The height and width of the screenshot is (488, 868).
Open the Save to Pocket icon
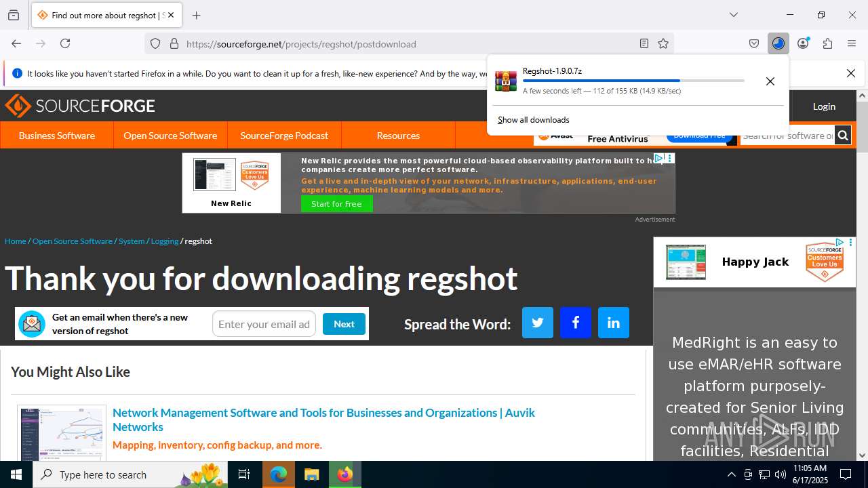754,43
